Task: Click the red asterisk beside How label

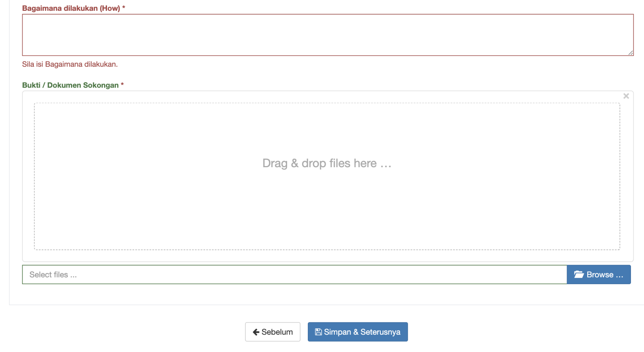Action: tap(123, 7)
